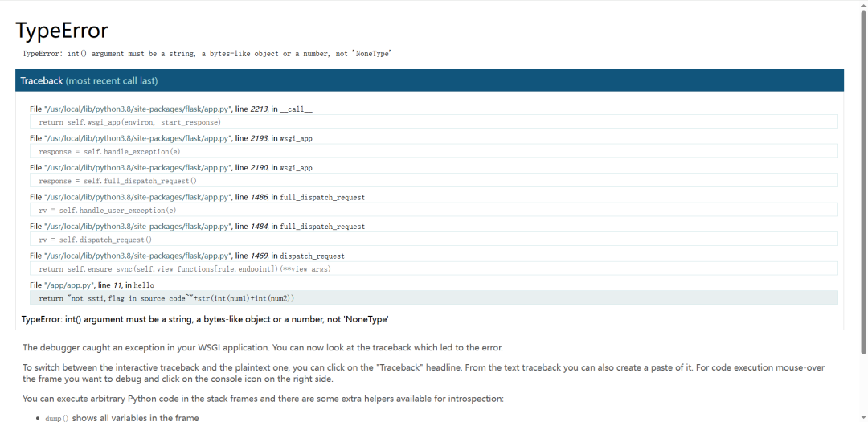This screenshot has height=422, width=868.
Task: Click the TypeError page title heading
Action: [x=61, y=30]
